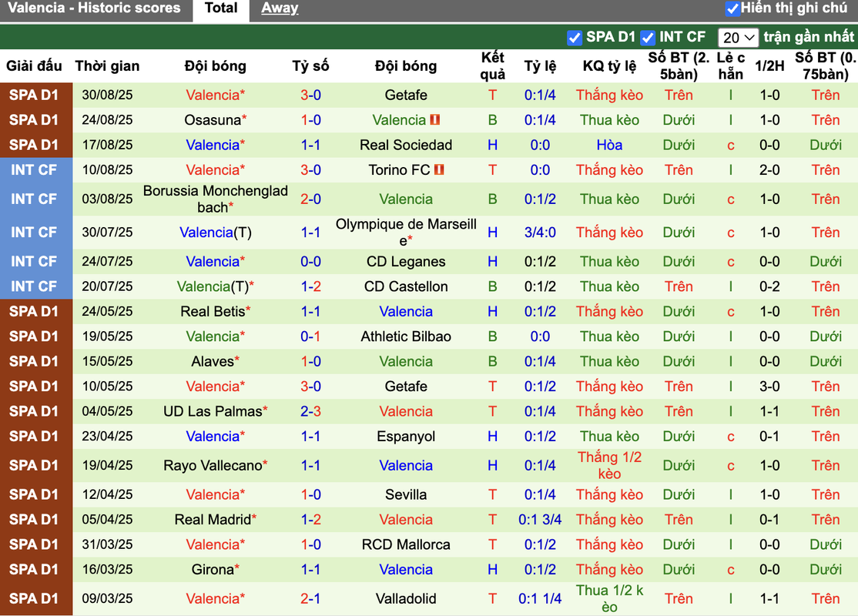858x616 pixels.
Task: Click the odds 0:1 3/4 on Real Madrid row
Action: (x=540, y=520)
